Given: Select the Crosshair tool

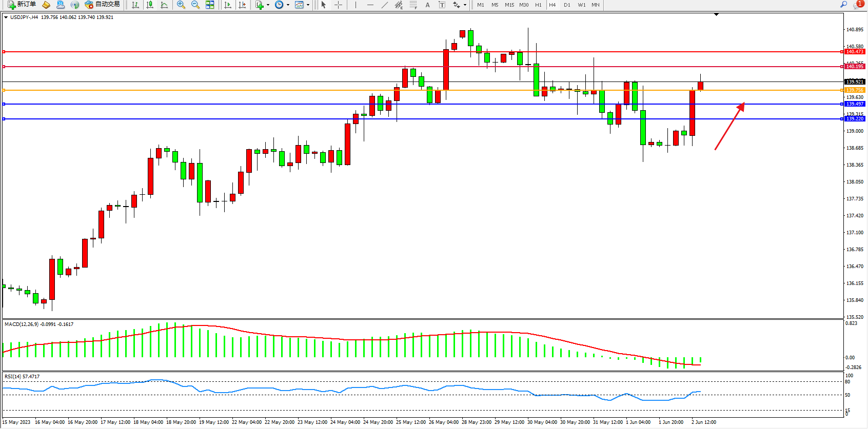Looking at the screenshot, I should click(x=339, y=5).
